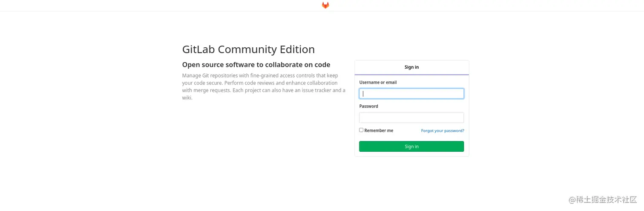Click the green Sign in button
Screen dimensions: 644x211
[411, 147]
